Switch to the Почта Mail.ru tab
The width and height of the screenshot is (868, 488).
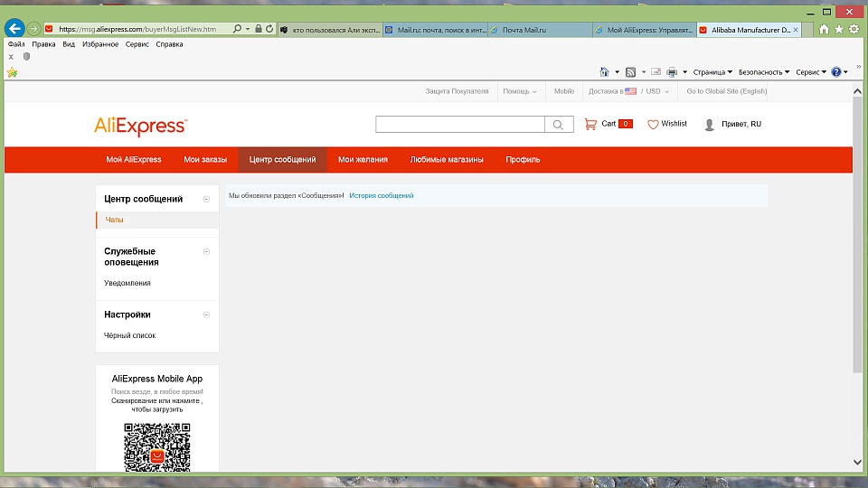pos(540,30)
